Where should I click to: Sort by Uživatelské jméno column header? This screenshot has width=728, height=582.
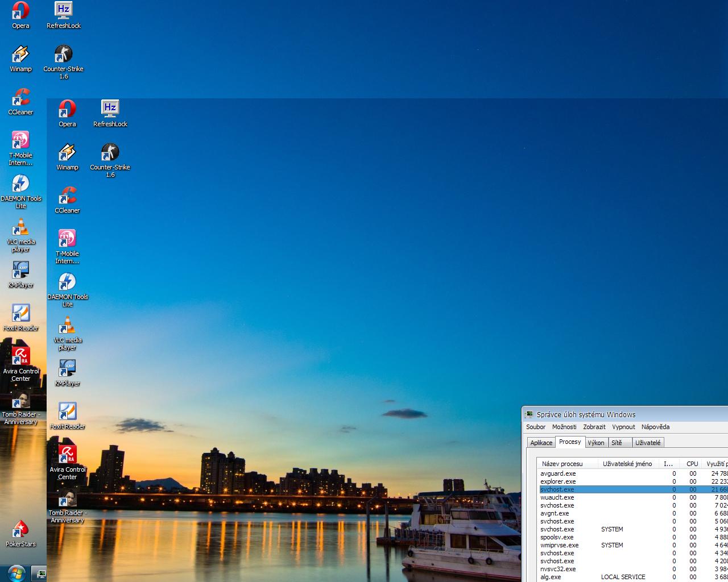[627, 464]
